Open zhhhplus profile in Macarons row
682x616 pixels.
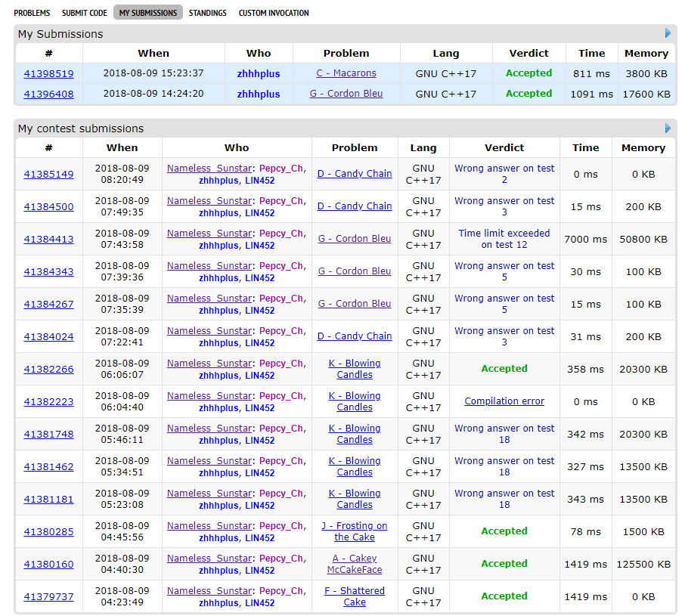point(259,74)
